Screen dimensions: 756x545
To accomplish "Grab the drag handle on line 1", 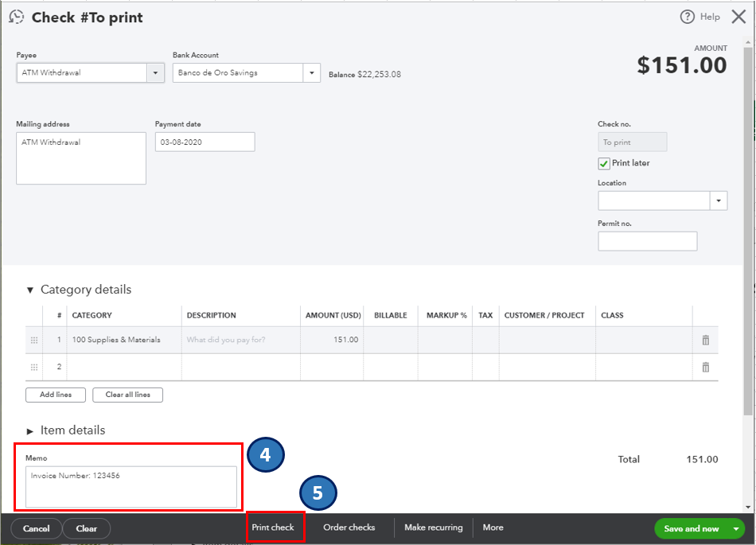I will pos(34,340).
